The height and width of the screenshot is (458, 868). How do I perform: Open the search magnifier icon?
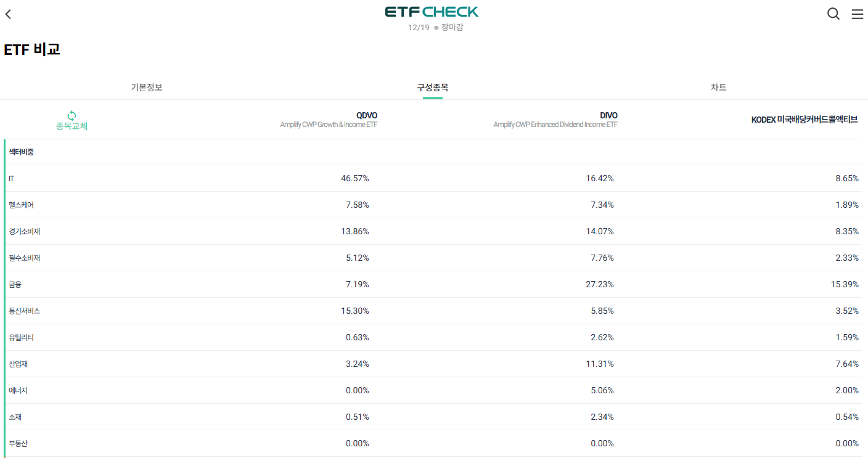tap(833, 14)
